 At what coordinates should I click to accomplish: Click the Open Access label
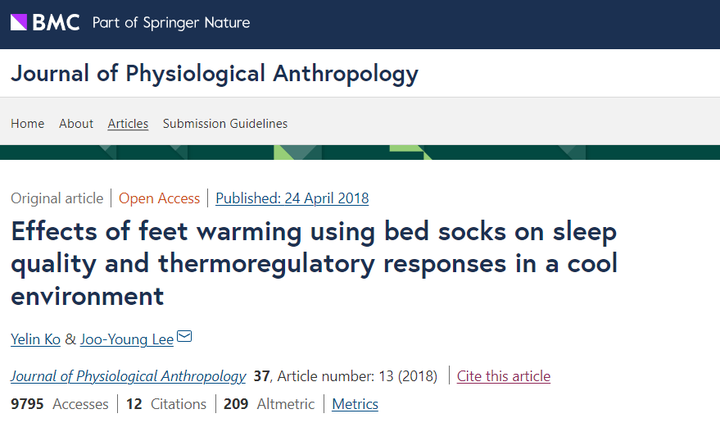point(159,198)
